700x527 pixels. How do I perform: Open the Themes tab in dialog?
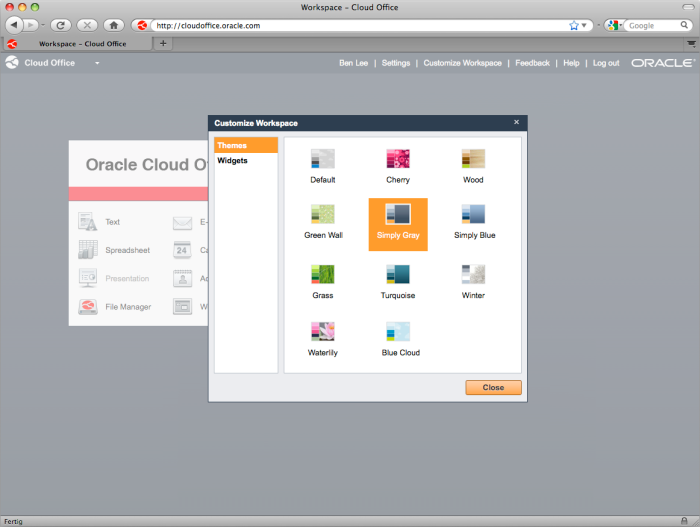click(246, 145)
